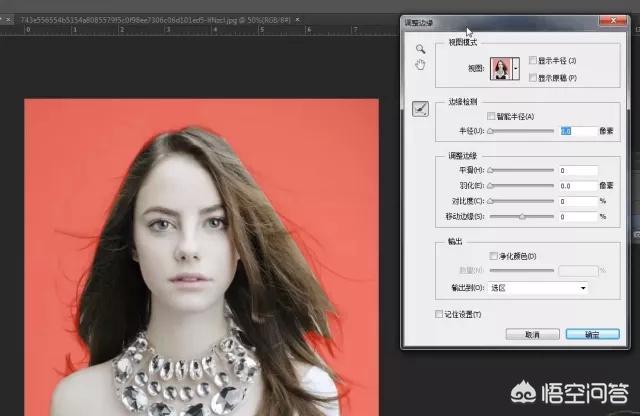Toggle the 智能半径 (A) checkbox
This screenshot has width=640, height=416.
pyautogui.click(x=491, y=116)
